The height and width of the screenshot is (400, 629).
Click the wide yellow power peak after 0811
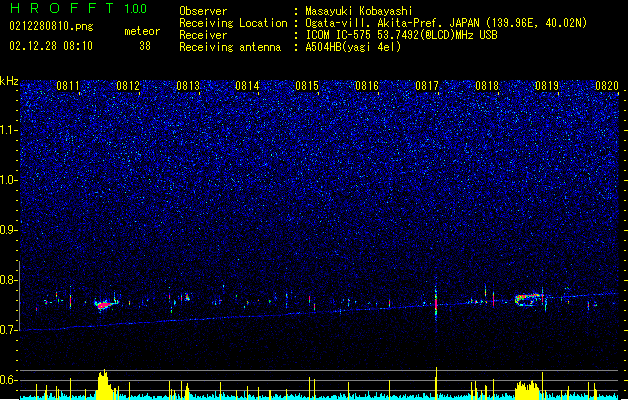pyautogui.click(x=104, y=384)
